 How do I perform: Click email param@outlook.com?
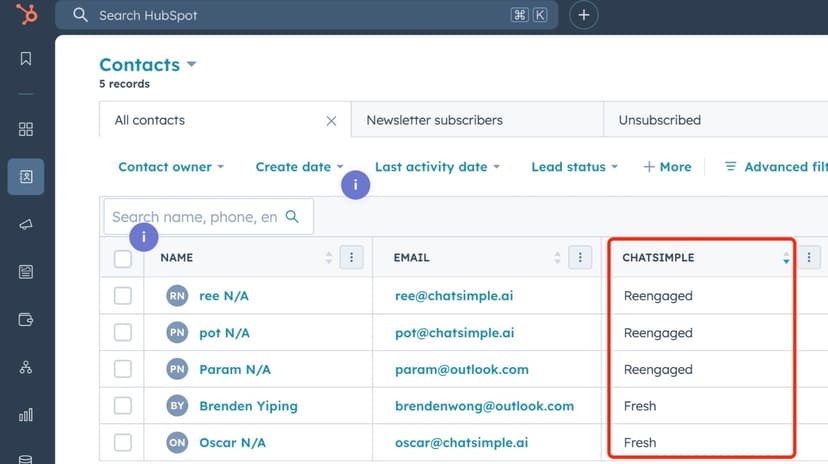point(462,369)
